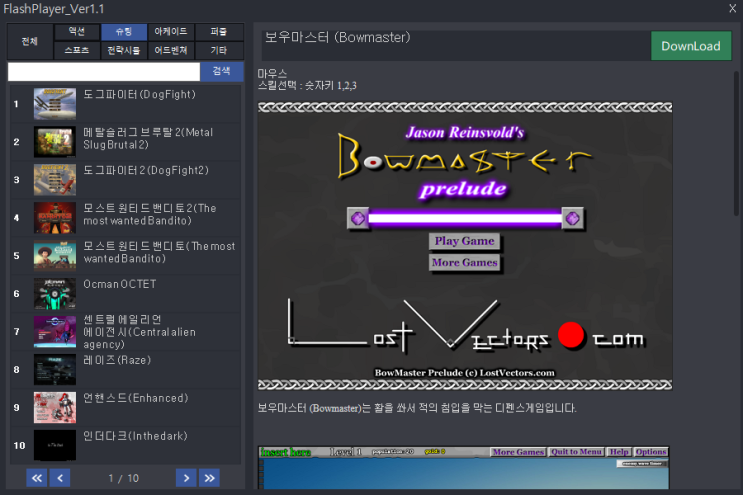Select 도그파이터2(DogFight2) list title

tap(146, 170)
